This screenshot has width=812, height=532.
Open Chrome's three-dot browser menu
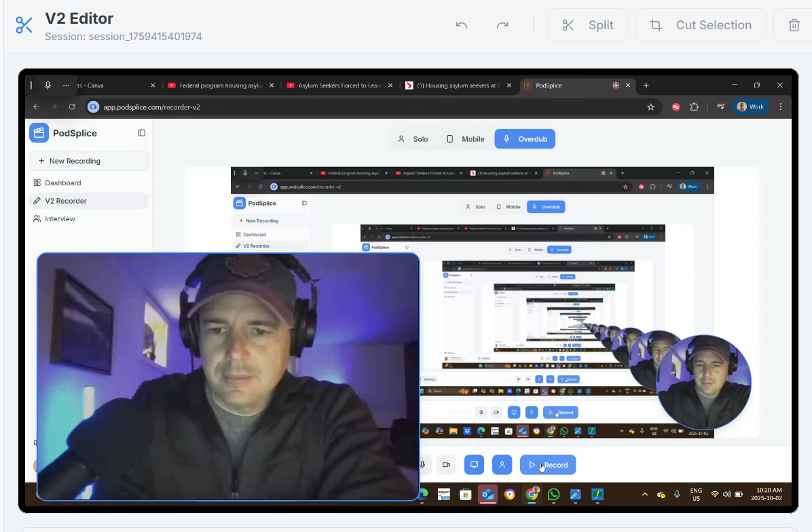tap(780, 107)
